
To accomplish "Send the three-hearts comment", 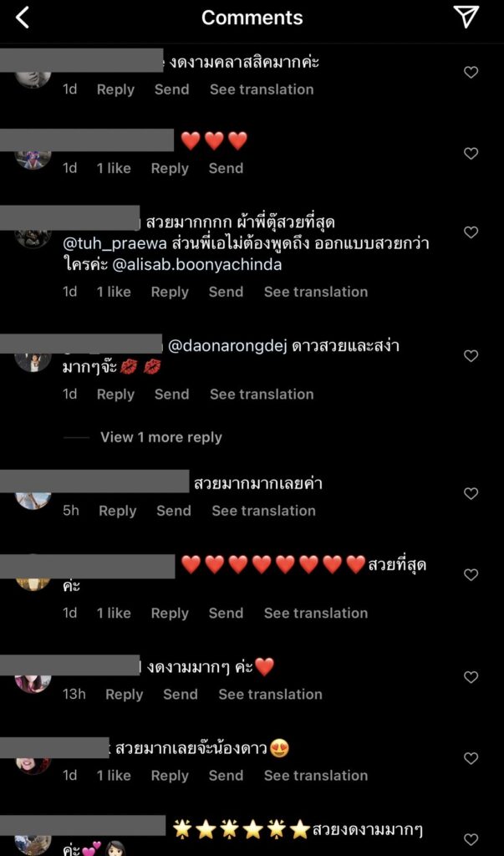I will (x=226, y=169).
